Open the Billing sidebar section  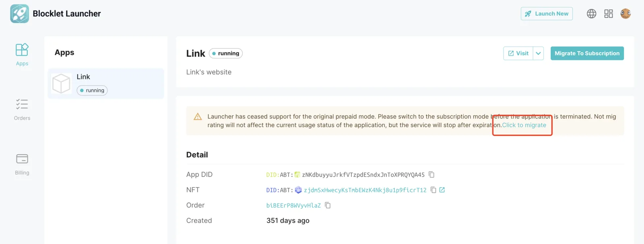coord(22,164)
